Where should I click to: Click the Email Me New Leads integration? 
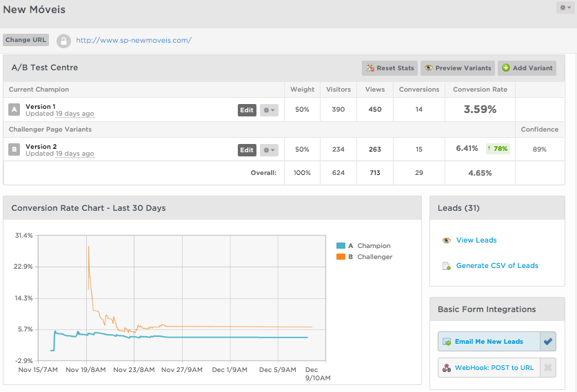pos(489,342)
